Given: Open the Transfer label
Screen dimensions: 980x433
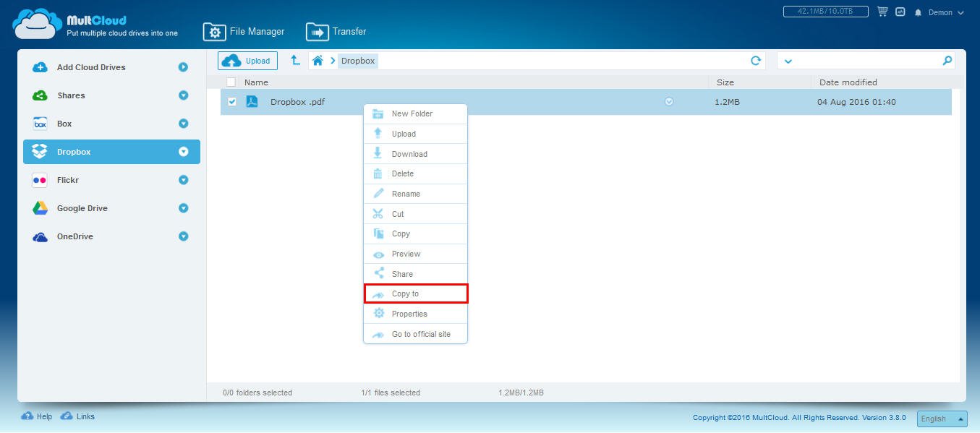Looking at the screenshot, I should tap(349, 32).
